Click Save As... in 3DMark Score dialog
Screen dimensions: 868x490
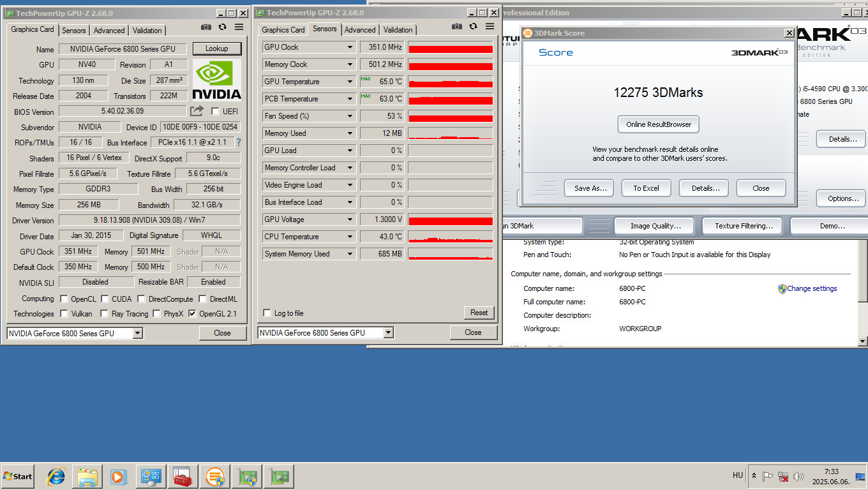[589, 188]
